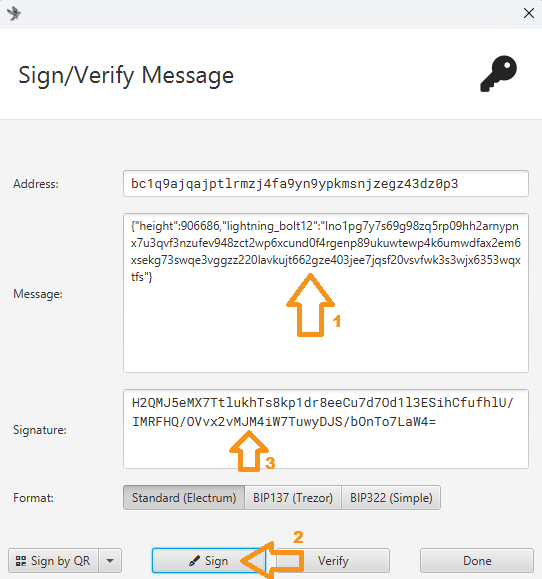Click the QR code icon on Sign by QR
542x579 pixels.
(x=21, y=561)
